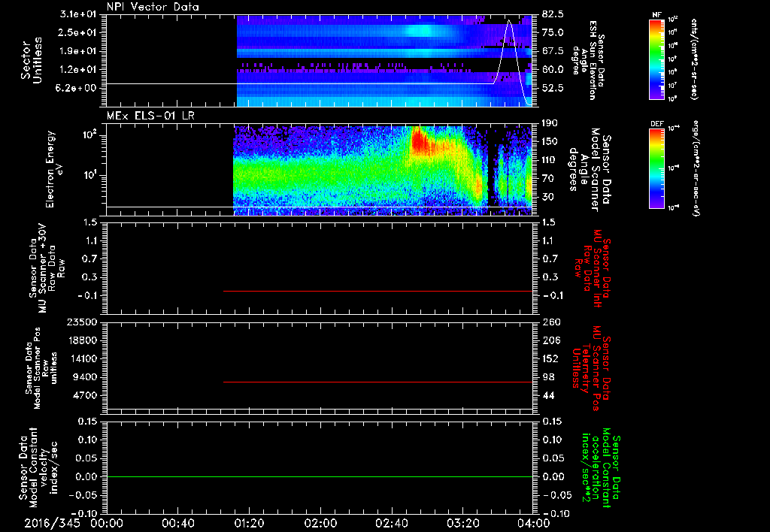Click the "00:40" time axis label
The image size is (770, 532).
click(x=177, y=523)
